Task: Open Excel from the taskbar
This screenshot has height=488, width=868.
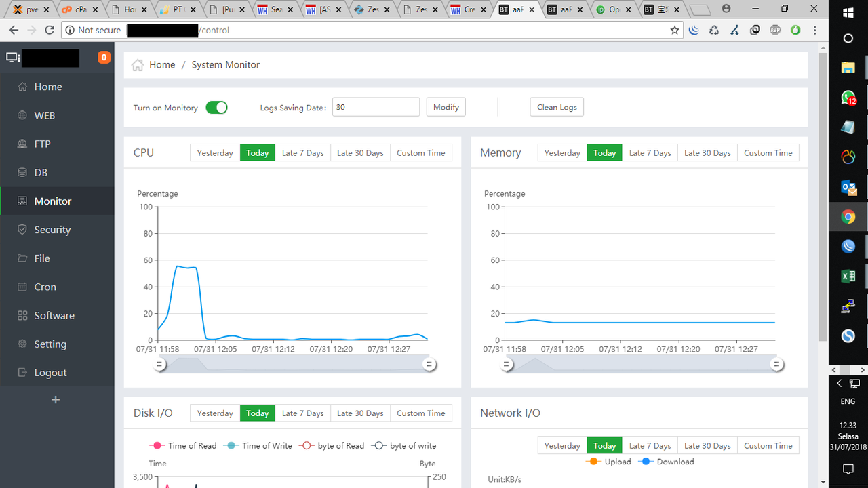Action: [848, 277]
